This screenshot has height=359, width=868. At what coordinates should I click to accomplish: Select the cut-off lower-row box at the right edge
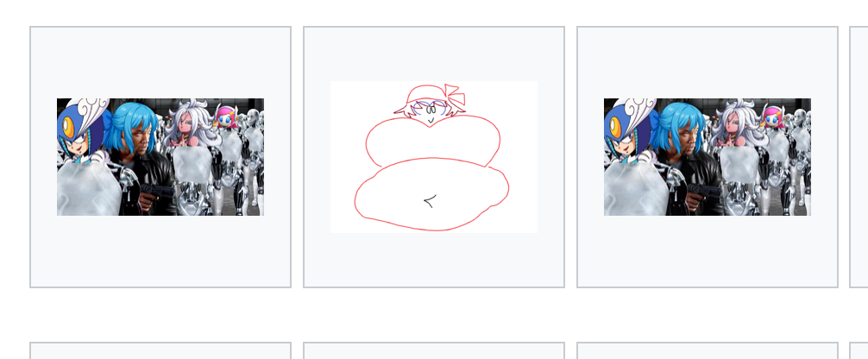coord(859,350)
